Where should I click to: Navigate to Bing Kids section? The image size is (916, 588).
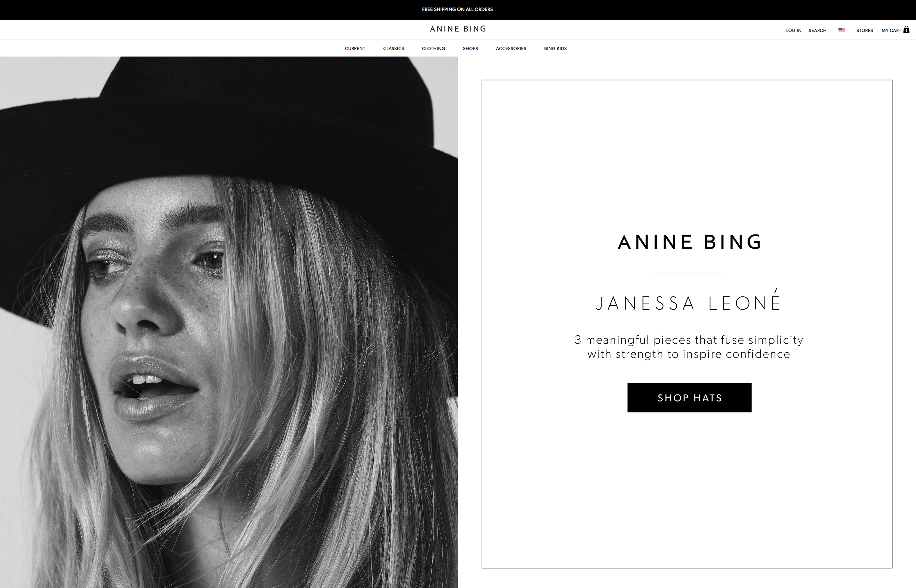[555, 48]
